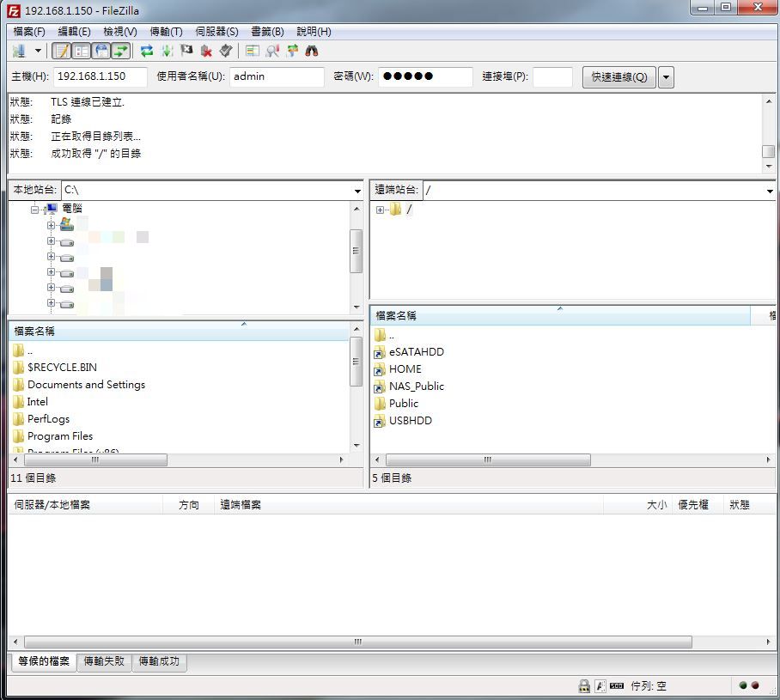Click the message log scrollbar thumb

(x=769, y=151)
